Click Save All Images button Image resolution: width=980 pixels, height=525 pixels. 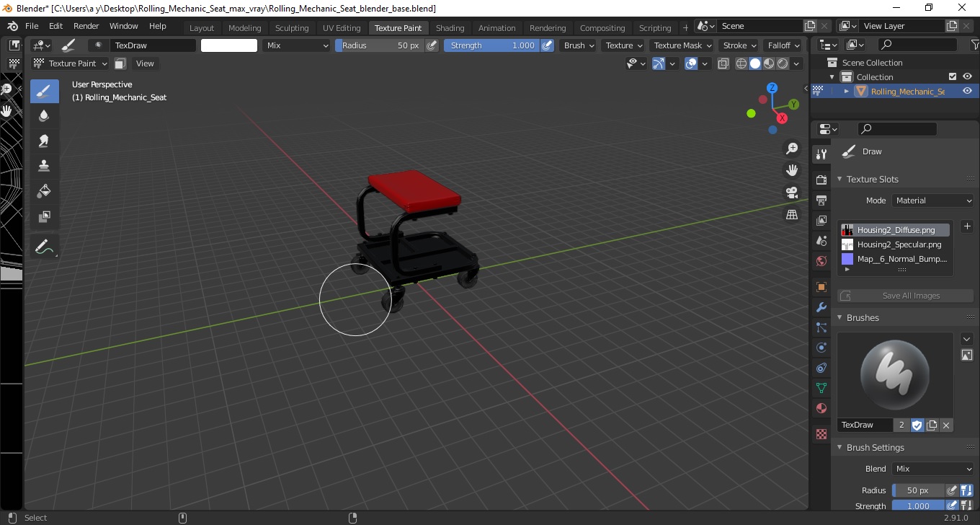tap(905, 296)
